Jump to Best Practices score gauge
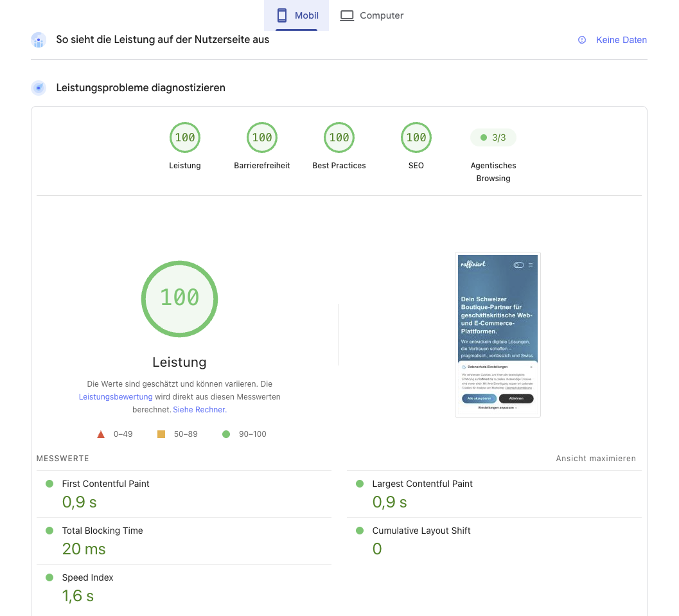This screenshot has height=616, width=679. click(339, 137)
